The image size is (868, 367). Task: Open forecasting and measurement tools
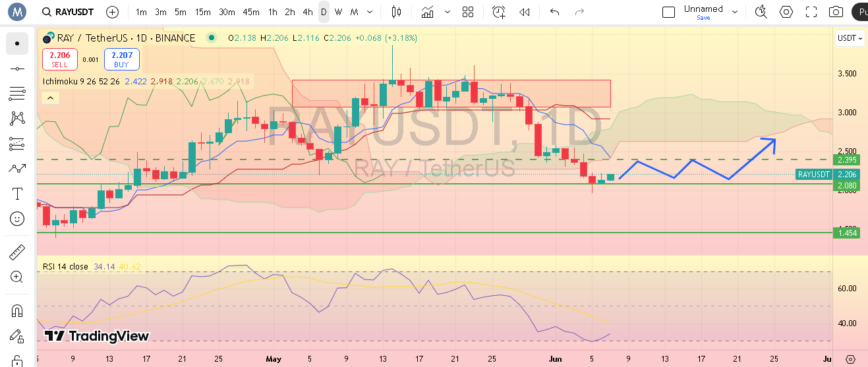click(x=17, y=144)
